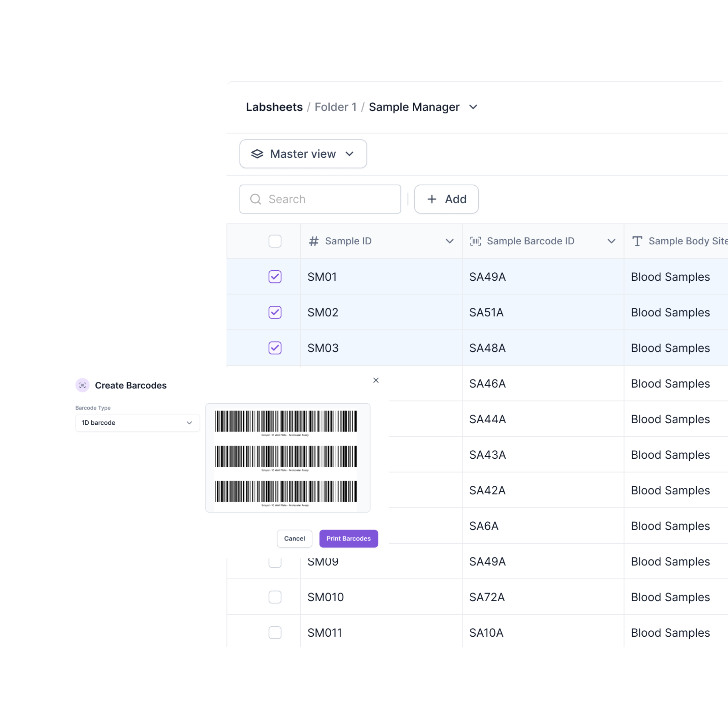This screenshot has height=728, width=728.
Task: Click the barcode icon beside Sample Barcode ID
Action: [x=475, y=241]
